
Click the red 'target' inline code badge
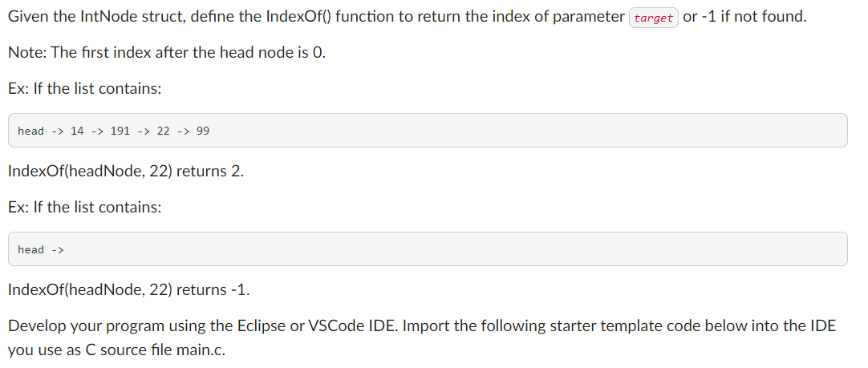coord(654,18)
